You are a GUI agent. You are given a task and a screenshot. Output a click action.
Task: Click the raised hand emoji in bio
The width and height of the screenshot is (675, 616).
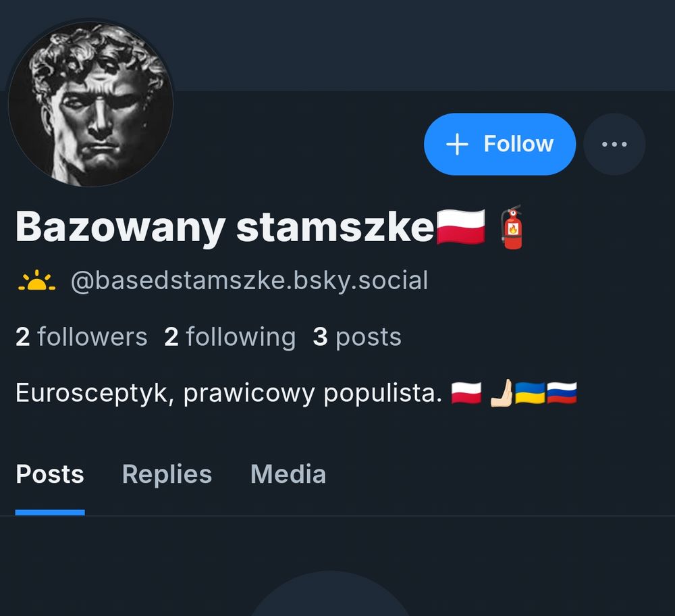click(x=502, y=393)
